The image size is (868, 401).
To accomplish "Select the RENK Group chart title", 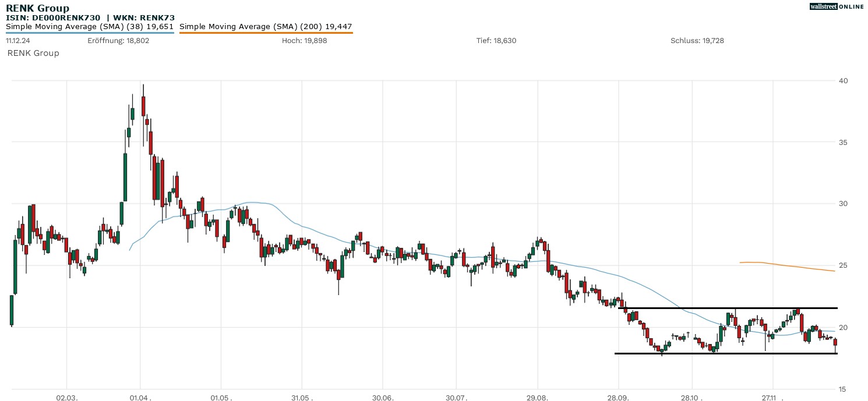I will [x=37, y=8].
